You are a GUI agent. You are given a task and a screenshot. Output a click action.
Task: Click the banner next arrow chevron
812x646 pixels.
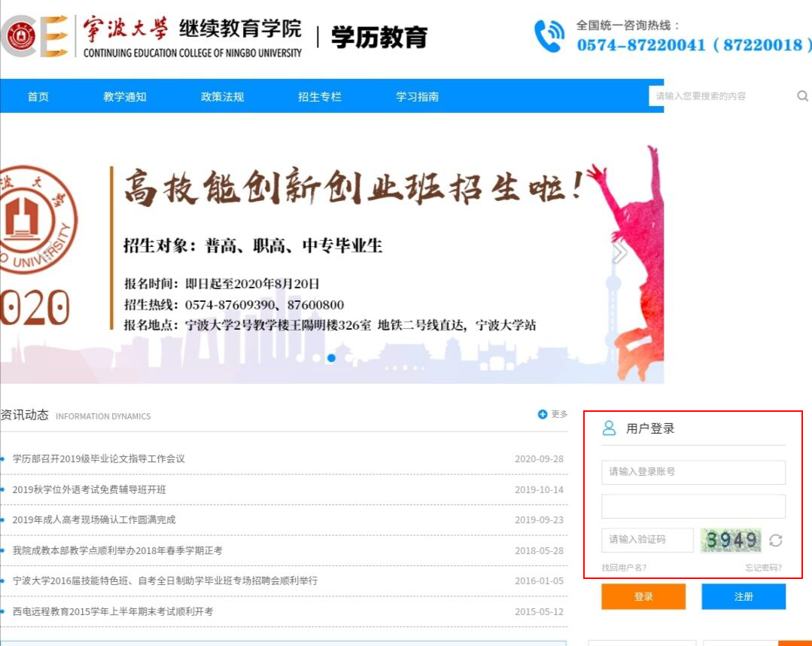click(x=619, y=253)
